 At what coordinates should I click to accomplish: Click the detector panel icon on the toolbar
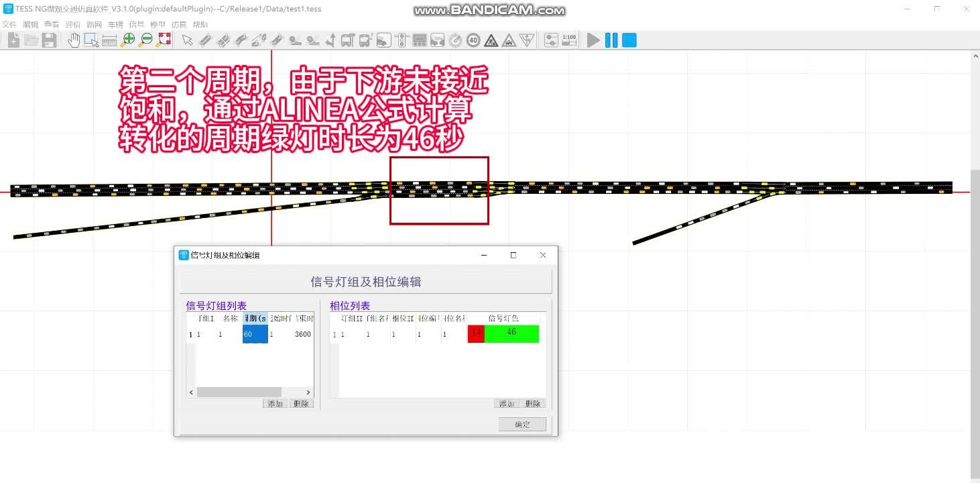419,40
